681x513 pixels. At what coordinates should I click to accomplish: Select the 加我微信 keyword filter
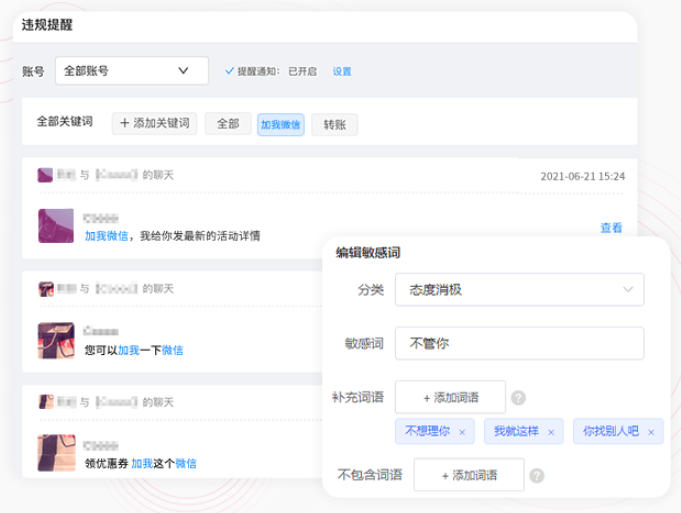[280, 124]
